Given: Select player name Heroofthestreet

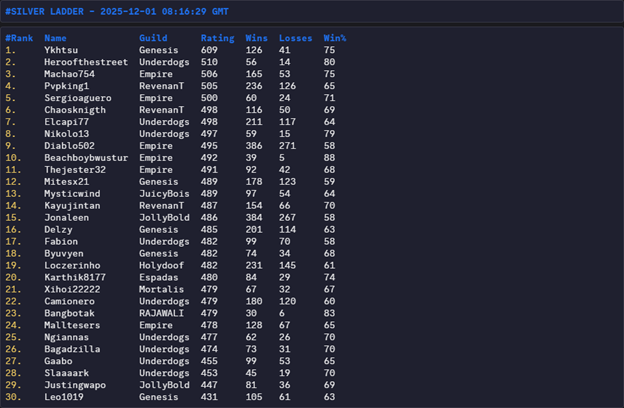Looking at the screenshot, I should [x=85, y=62].
